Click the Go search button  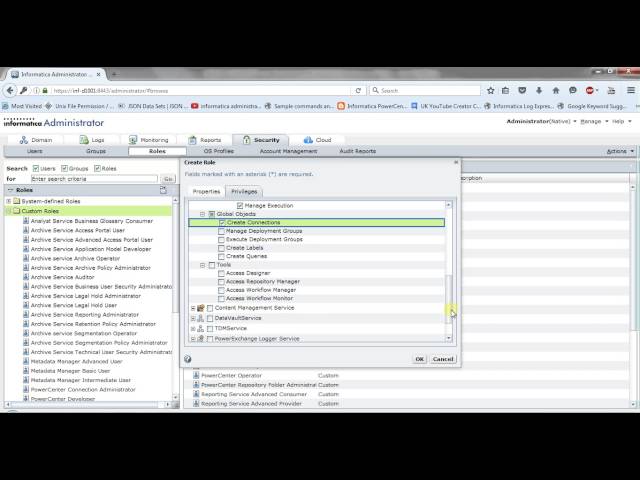(168, 179)
